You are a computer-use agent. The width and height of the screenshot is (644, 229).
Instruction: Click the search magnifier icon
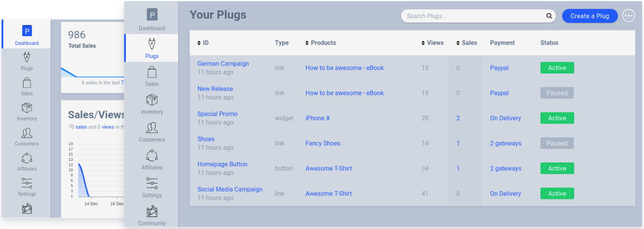click(549, 16)
